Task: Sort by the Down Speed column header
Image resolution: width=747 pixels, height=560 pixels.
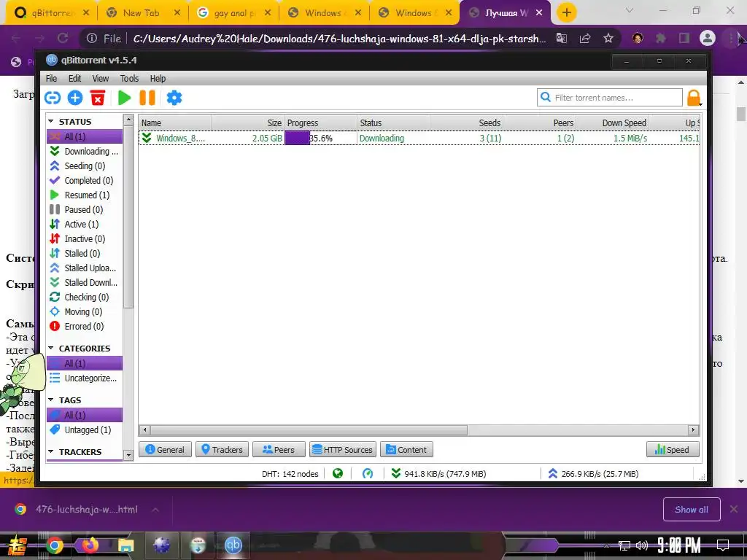Action: (613, 122)
